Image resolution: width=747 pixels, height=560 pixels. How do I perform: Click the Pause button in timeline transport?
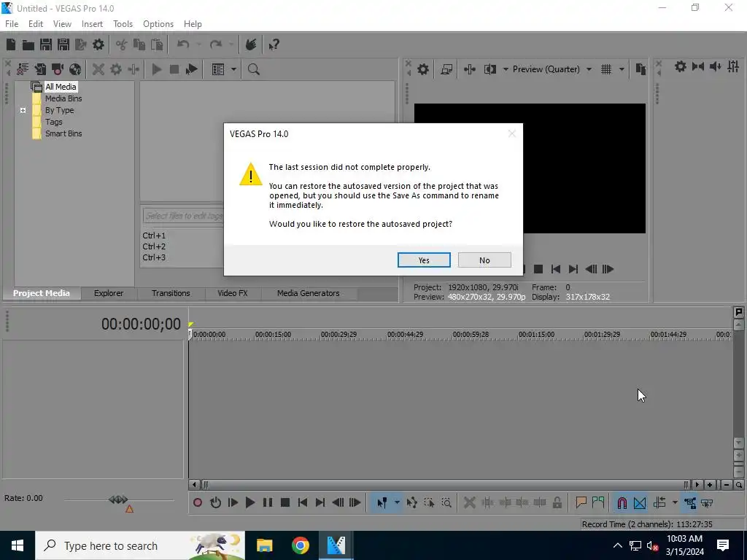(x=268, y=503)
